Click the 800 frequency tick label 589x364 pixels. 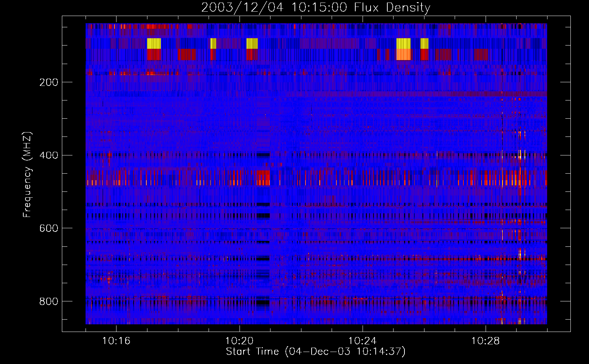(x=49, y=301)
